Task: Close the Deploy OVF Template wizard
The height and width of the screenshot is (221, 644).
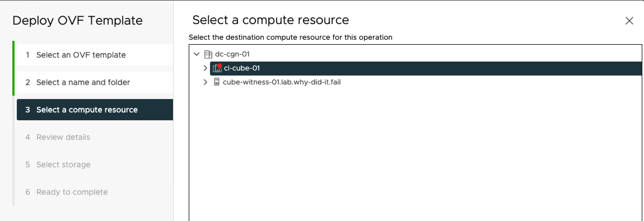Action: (629, 21)
